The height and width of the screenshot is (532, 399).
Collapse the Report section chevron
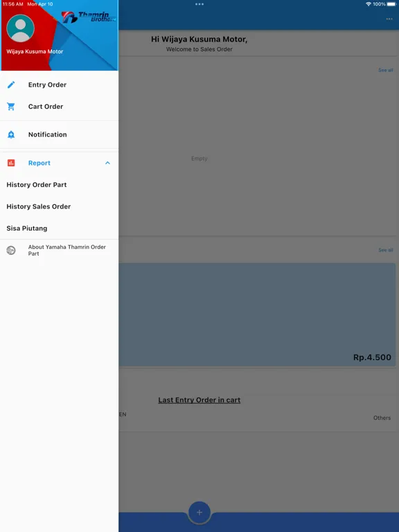coord(107,163)
